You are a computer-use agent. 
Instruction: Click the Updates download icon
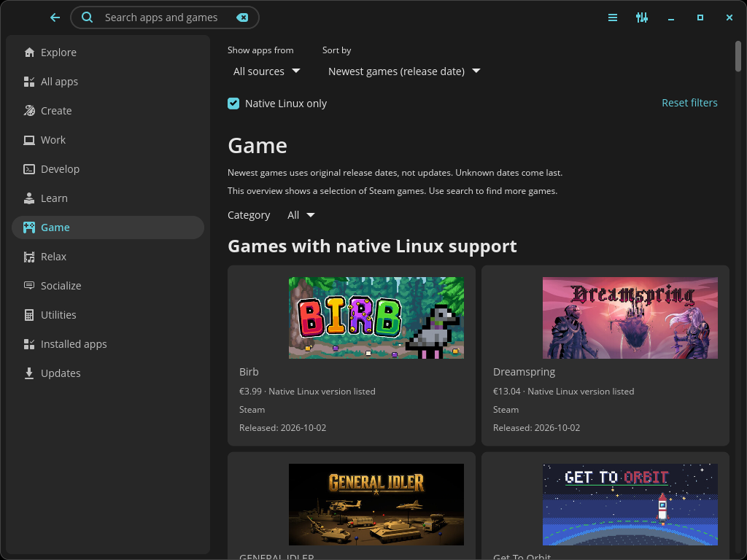tap(29, 373)
